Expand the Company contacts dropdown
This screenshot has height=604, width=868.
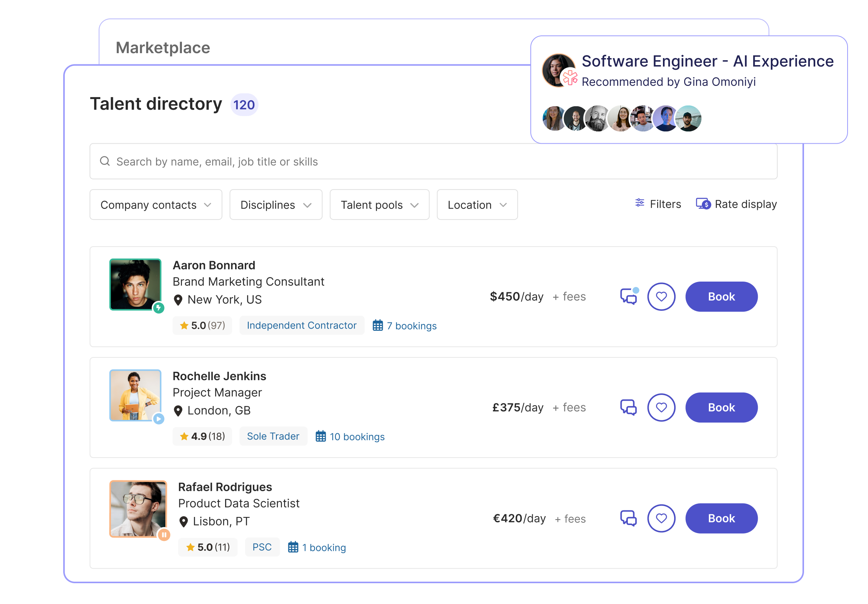coord(156,205)
